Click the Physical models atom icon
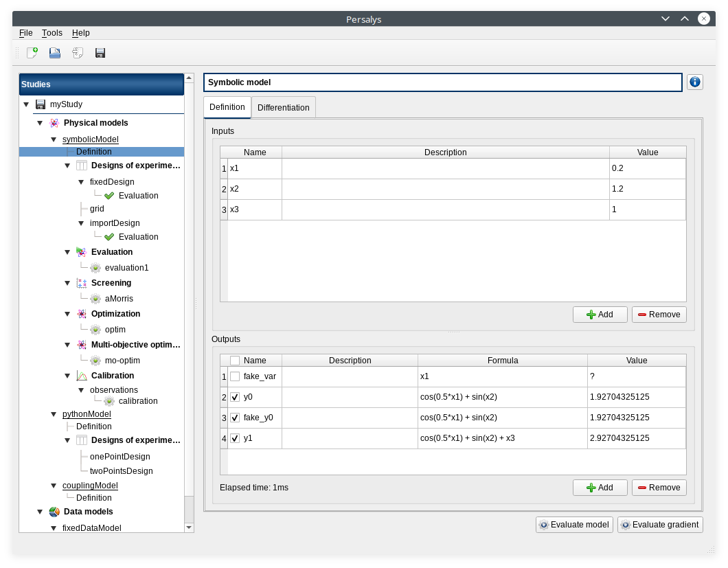The image size is (728, 568). (x=54, y=123)
